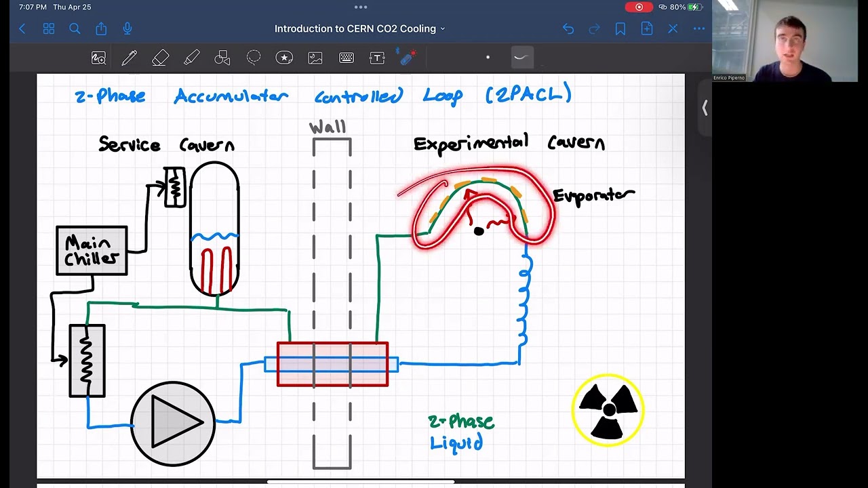Open the page thumbnails grid view
This screenshot has height=488, width=868.
tap(49, 28)
